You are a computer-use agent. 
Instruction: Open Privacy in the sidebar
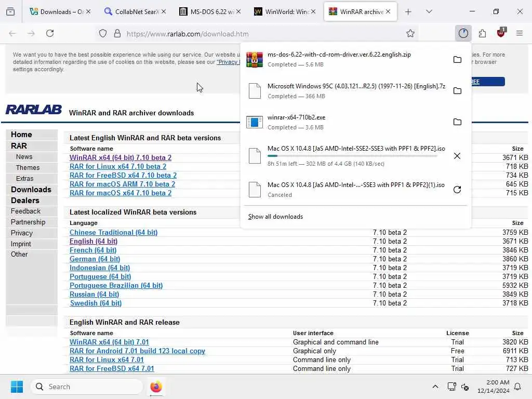22,233
